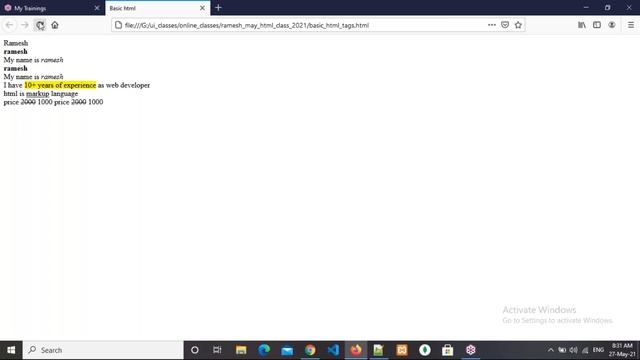Close the Basic html tab

coord(202,8)
